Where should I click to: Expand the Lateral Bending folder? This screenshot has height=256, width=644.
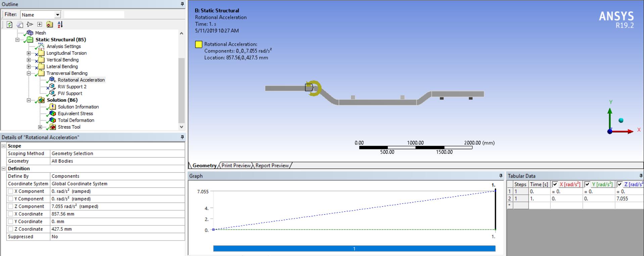coord(29,67)
